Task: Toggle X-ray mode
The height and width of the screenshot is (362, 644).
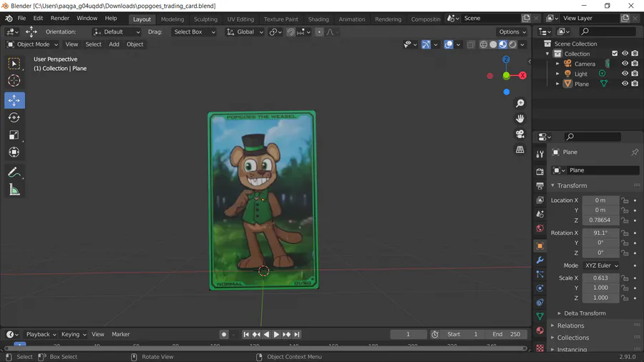Action: tap(471, 44)
